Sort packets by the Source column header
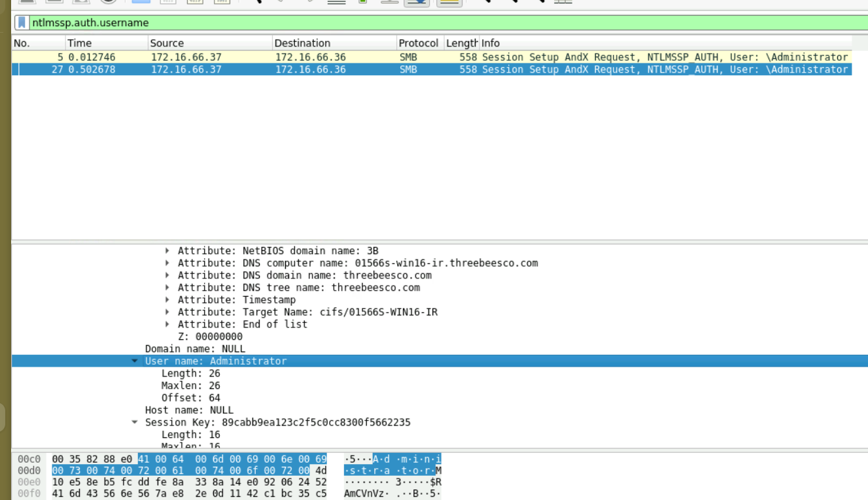 pos(209,43)
